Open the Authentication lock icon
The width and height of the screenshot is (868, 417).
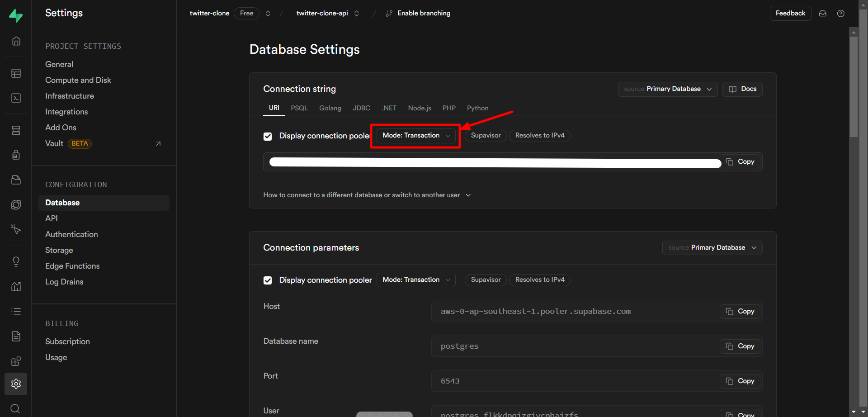(x=16, y=155)
